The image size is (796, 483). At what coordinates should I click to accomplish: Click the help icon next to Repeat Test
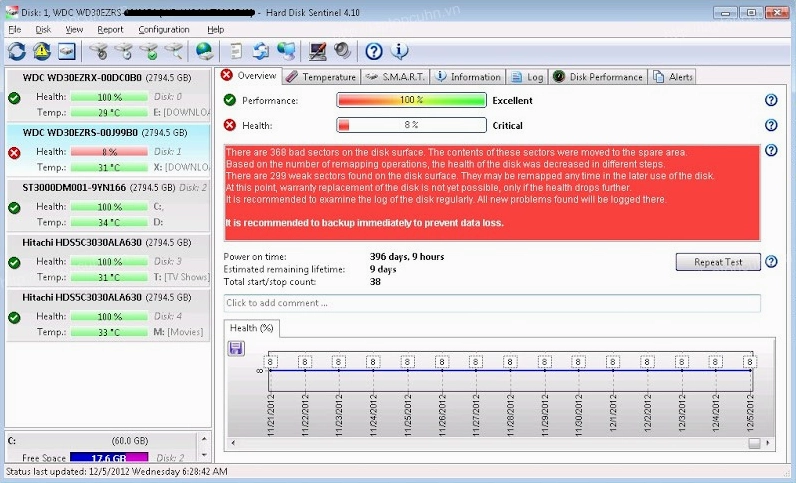point(771,262)
